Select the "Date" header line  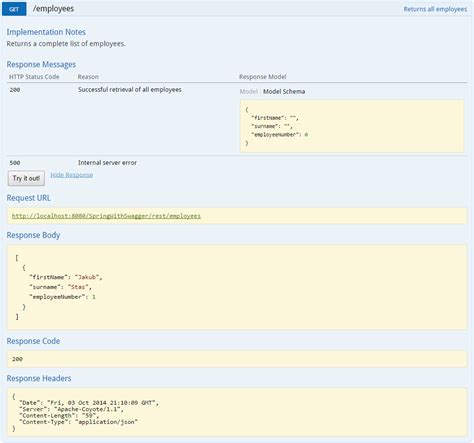coord(89,403)
